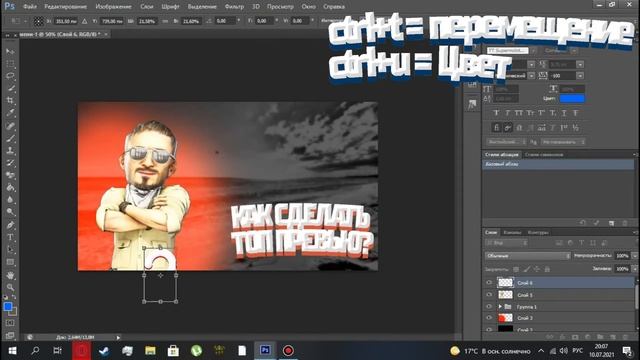
Task: Select the Move tool
Action: [10, 51]
